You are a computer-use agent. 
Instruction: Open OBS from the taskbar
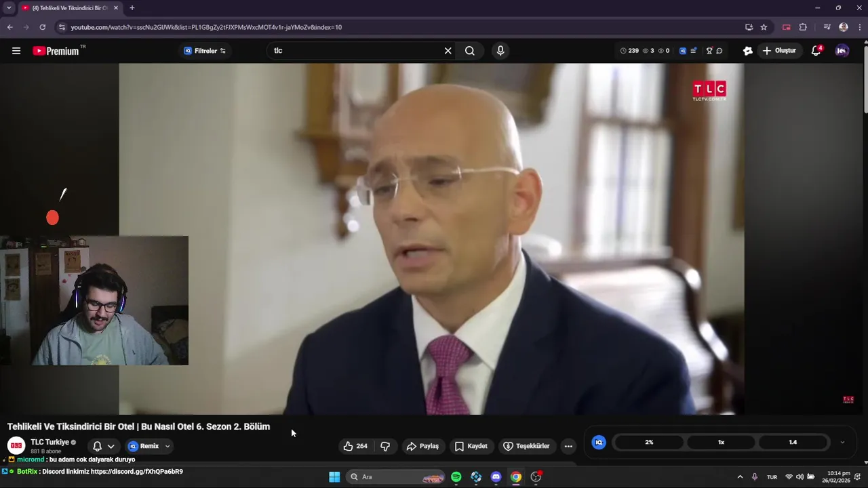click(x=536, y=477)
